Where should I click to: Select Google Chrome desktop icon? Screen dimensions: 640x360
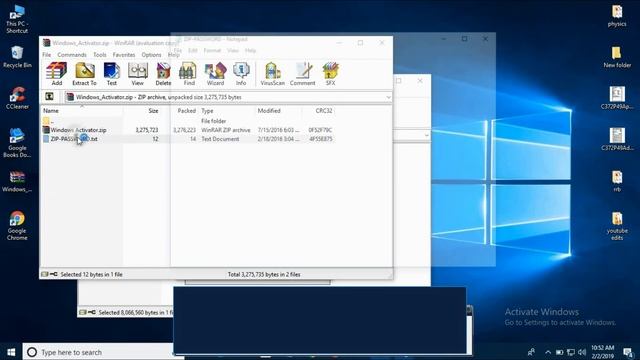tap(17, 226)
